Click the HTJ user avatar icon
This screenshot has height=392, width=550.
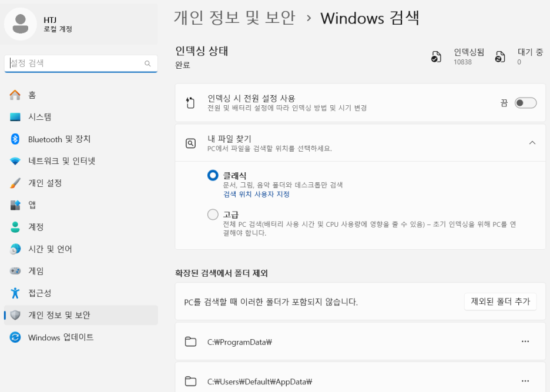(x=21, y=24)
